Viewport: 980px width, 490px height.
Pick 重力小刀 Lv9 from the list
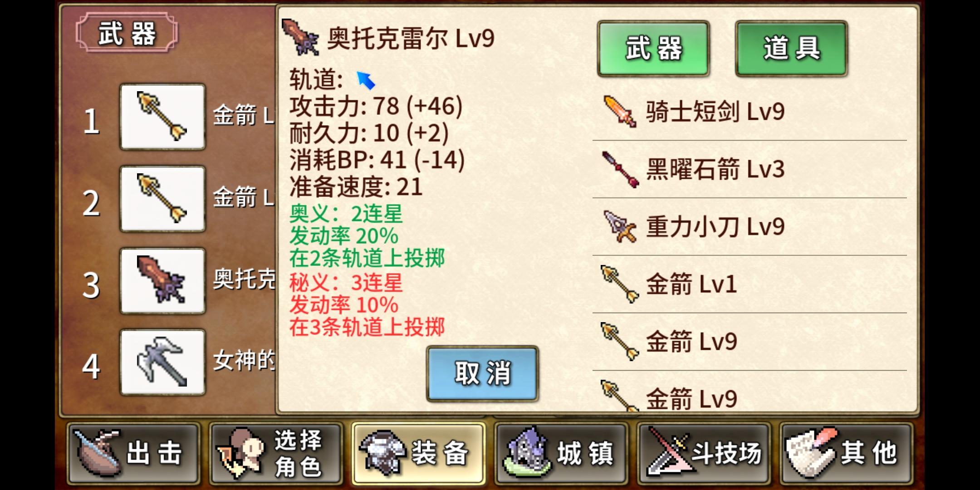click(750, 227)
